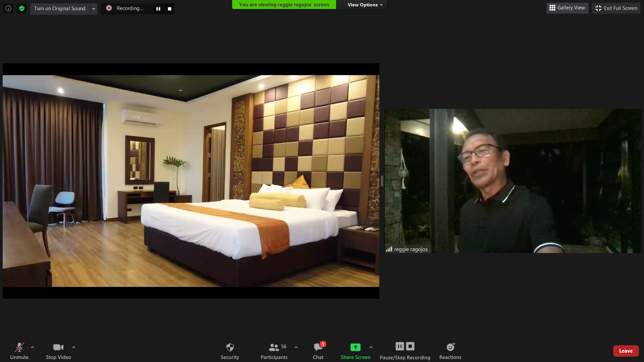Click the Recording... status text

click(x=130, y=8)
